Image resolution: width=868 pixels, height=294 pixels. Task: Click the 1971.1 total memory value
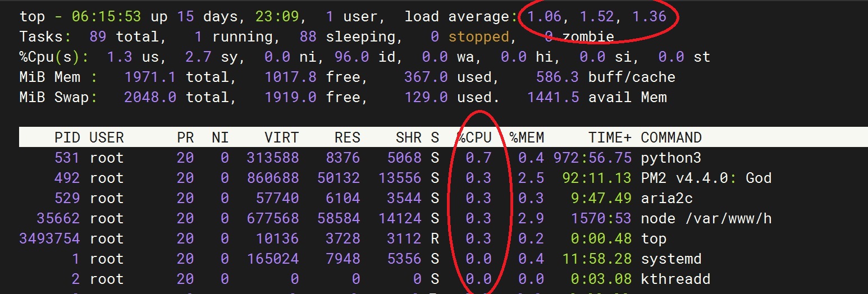tap(150, 77)
